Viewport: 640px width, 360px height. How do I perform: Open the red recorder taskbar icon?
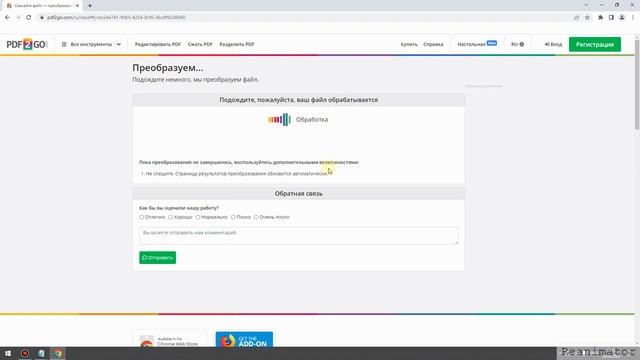pyautogui.click(x=25, y=353)
